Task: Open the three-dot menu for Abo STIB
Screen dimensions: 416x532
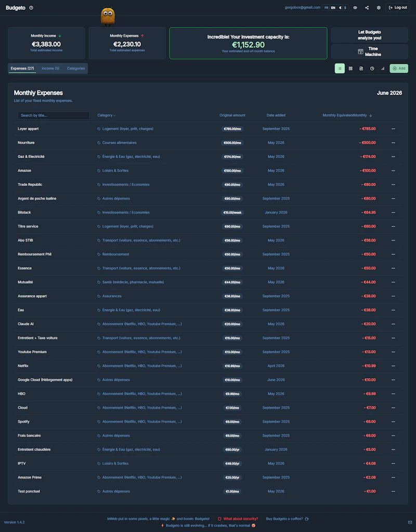Action: pos(393,240)
